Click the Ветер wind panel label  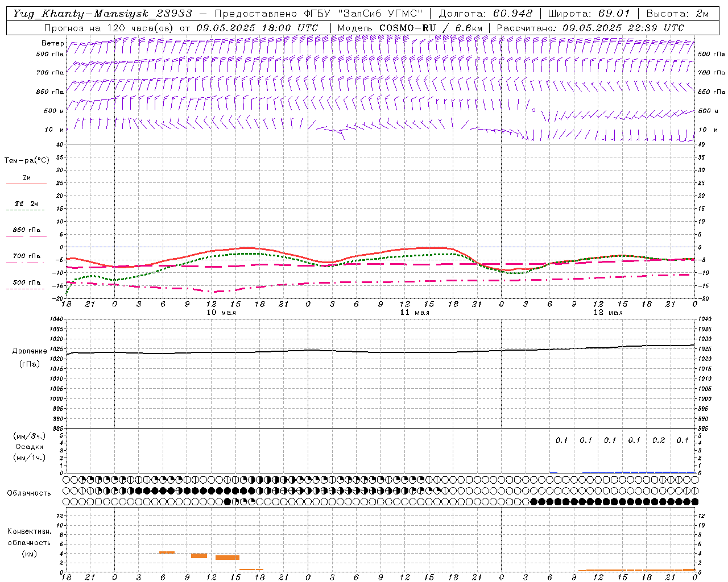[53, 43]
